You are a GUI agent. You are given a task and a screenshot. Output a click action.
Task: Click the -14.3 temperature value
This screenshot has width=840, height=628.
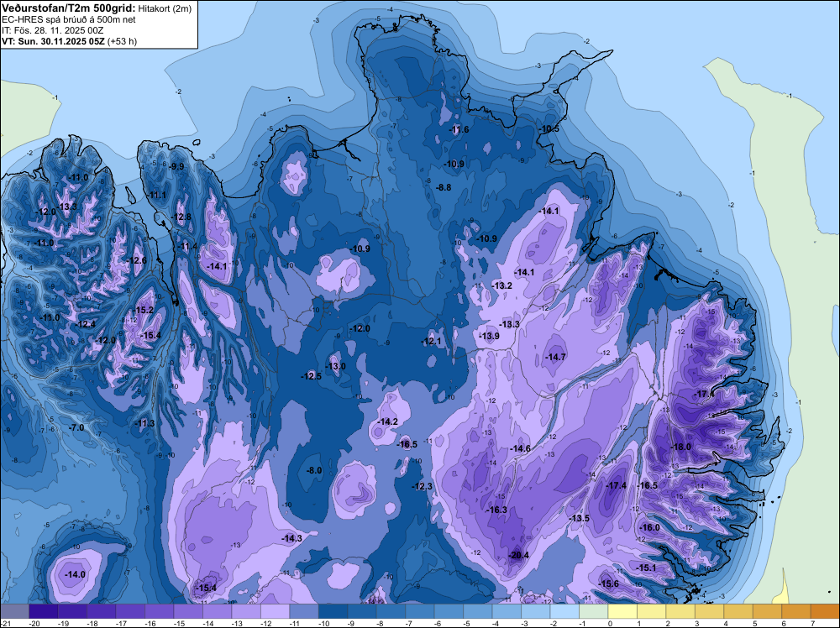click(292, 538)
